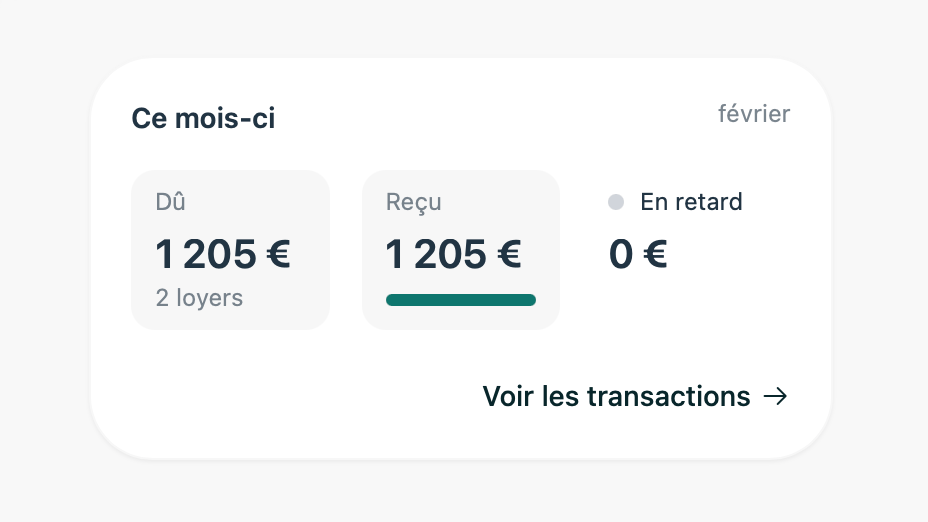Click the euro sign in the En retard amount
This screenshot has height=522, width=928.
655,255
